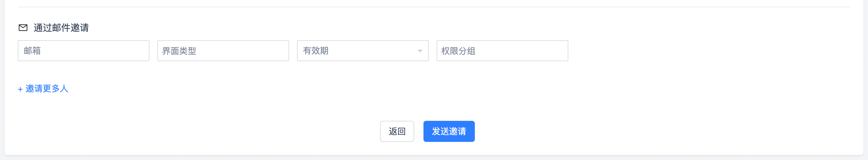Send invitations with the 发送邀请 button
Image resolution: width=868 pixels, height=160 pixels.
(449, 131)
